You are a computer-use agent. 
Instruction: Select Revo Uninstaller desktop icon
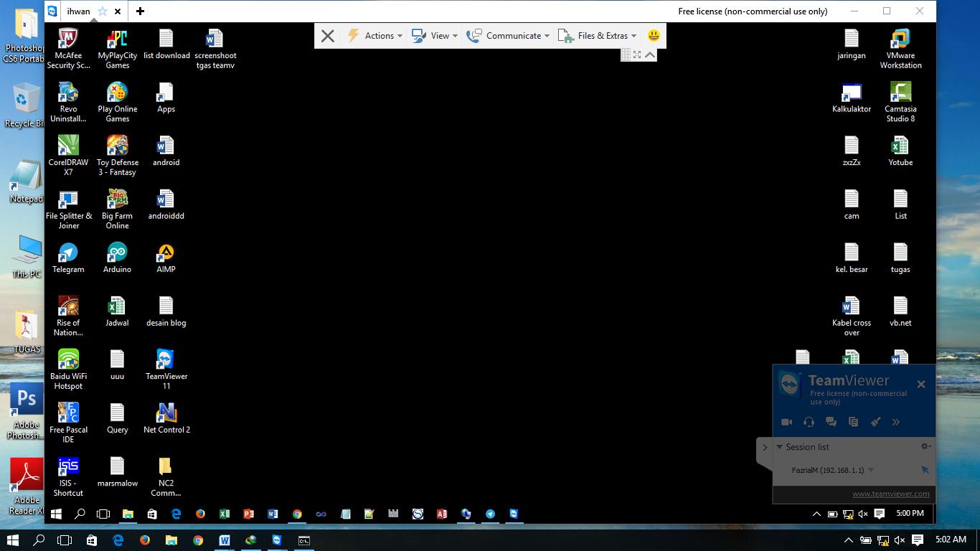click(x=68, y=103)
